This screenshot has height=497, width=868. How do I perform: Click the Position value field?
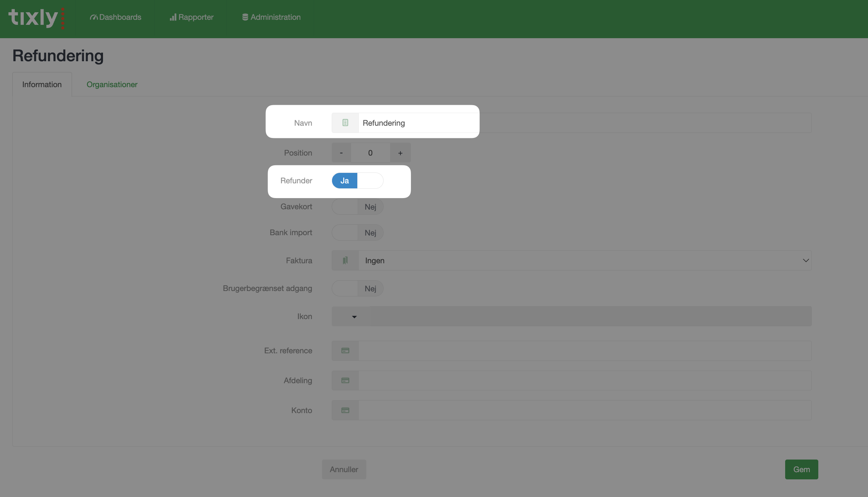tap(370, 153)
